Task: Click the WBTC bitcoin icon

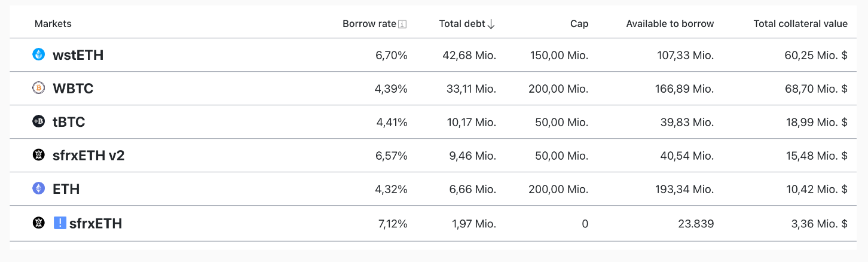Action: tap(39, 88)
